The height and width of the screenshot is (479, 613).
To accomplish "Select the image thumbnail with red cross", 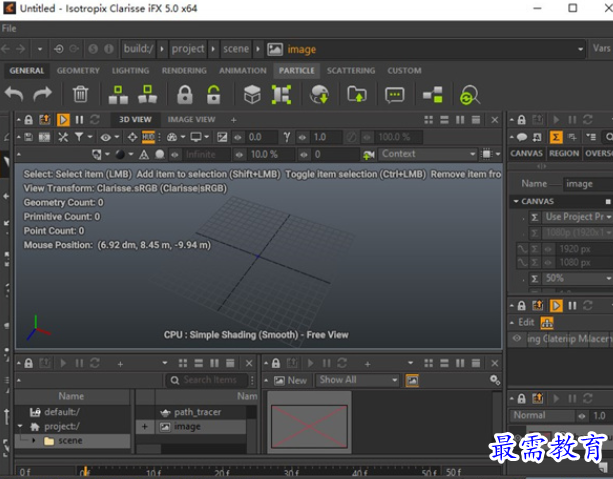I will 309,426.
